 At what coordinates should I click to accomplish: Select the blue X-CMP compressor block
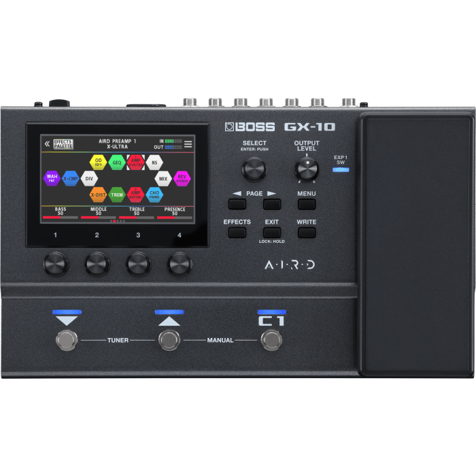point(71,179)
